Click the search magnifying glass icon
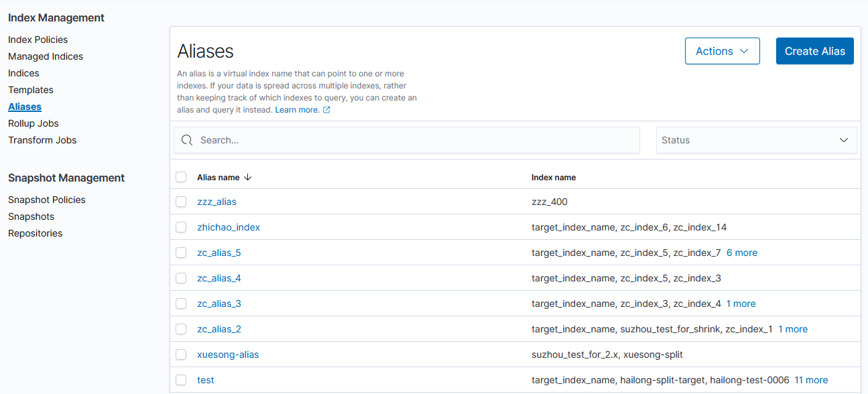Screen dimensions: 868x394 coord(187,140)
